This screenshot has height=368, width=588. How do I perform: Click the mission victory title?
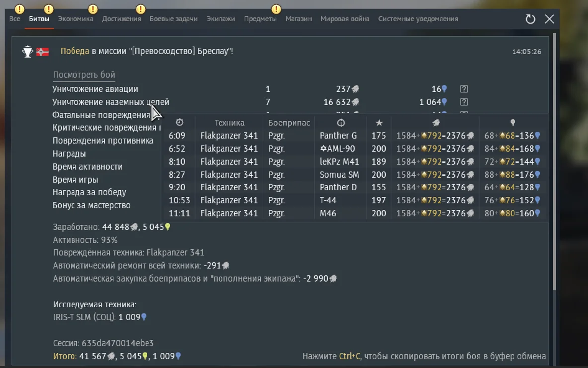[147, 51]
